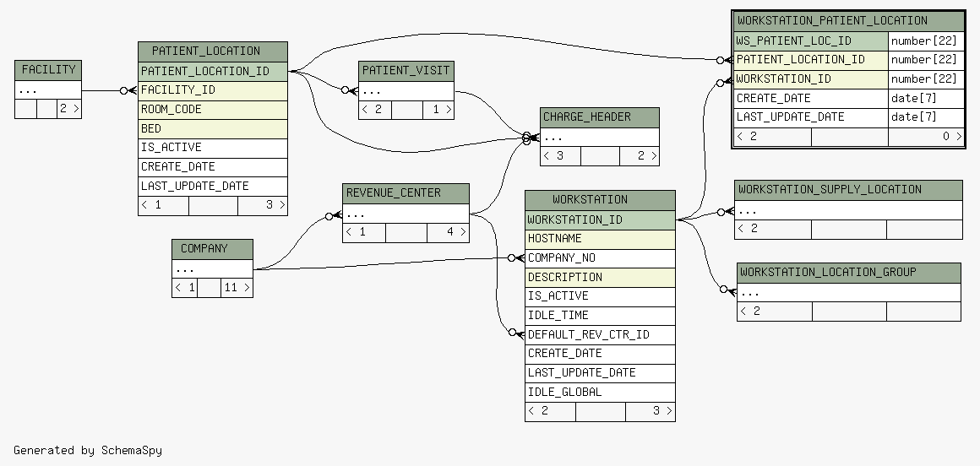This screenshot has height=466, width=980.
Task: Open the REVENUE_CENTER table header
Action: click(406, 193)
